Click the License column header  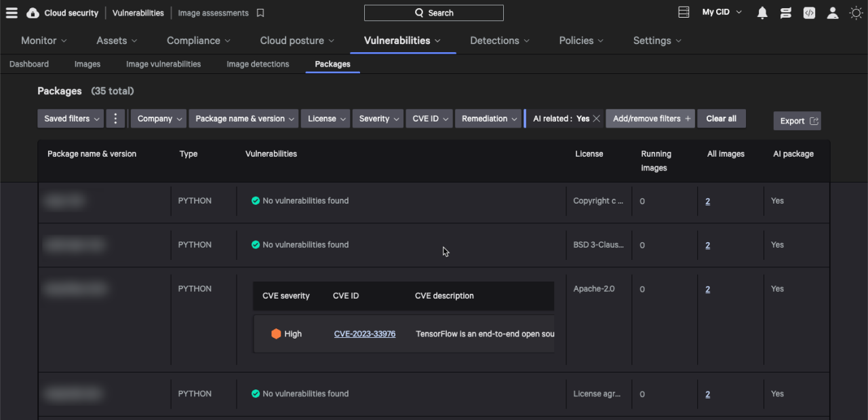pos(589,154)
